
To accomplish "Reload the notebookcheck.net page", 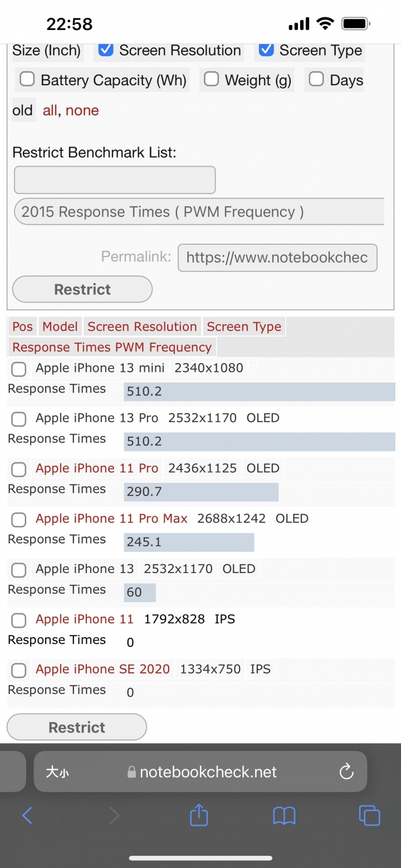I will (x=346, y=772).
